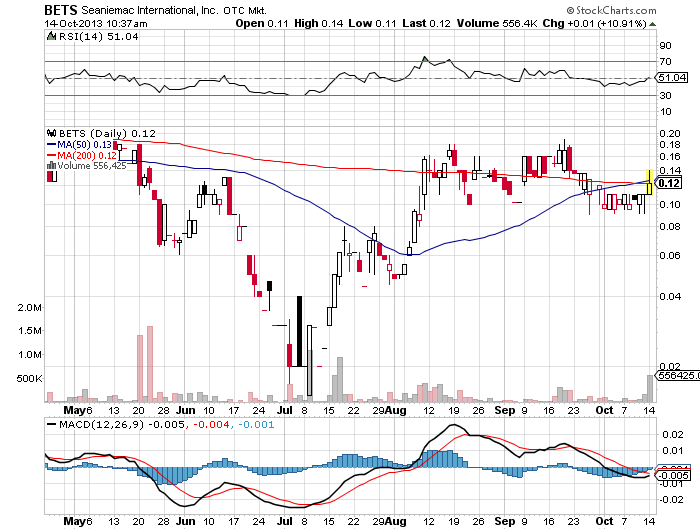This screenshot has width=700, height=530.
Task: Click the 'MACD(12,26,9)' label
Action: click(x=101, y=424)
